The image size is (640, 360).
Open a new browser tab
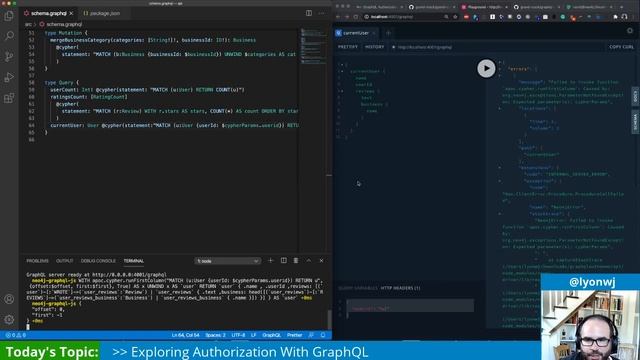click(621, 7)
